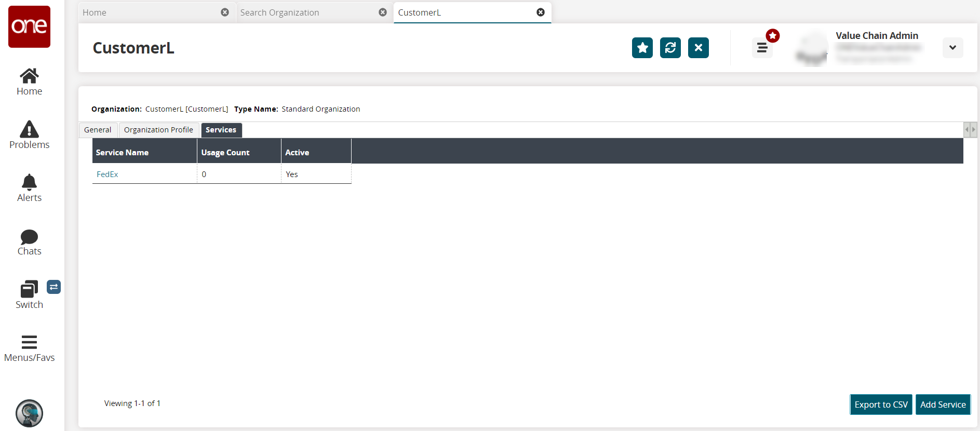980x431 pixels.
Task: Click the red star notification badge
Action: coord(773,35)
